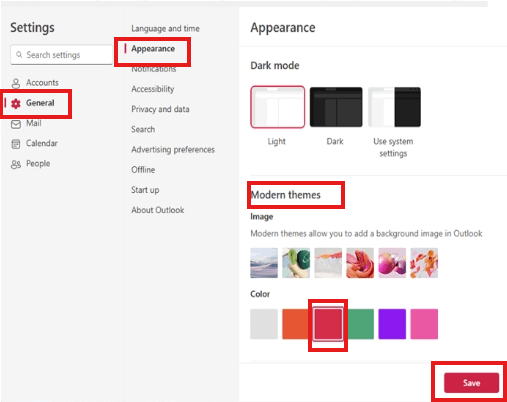Click the Calendar icon in sidebar

[16, 144]
